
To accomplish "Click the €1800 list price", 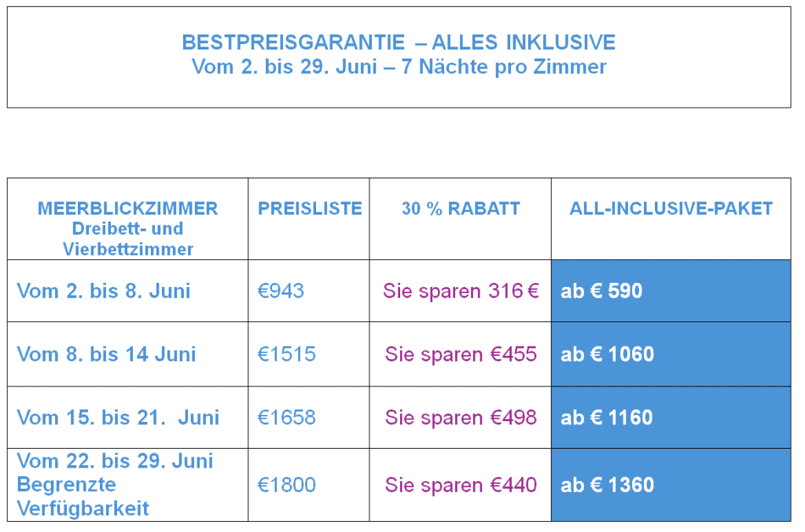I will (287, 485).
